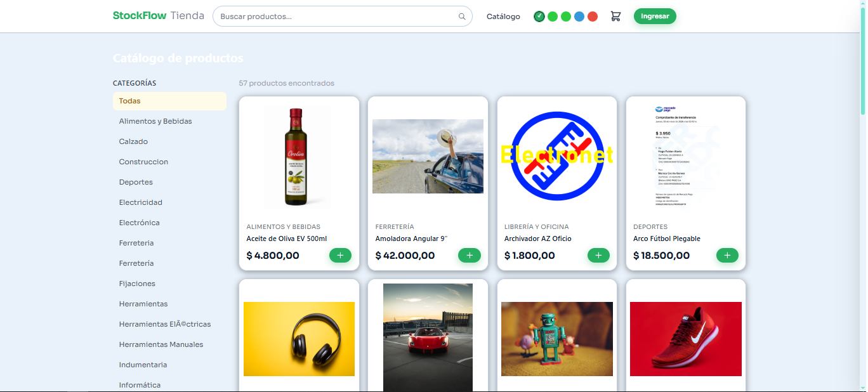Screen dimensions: 868x392
Task: Click the checked dark green theme circle
Action: click(539, 16)
